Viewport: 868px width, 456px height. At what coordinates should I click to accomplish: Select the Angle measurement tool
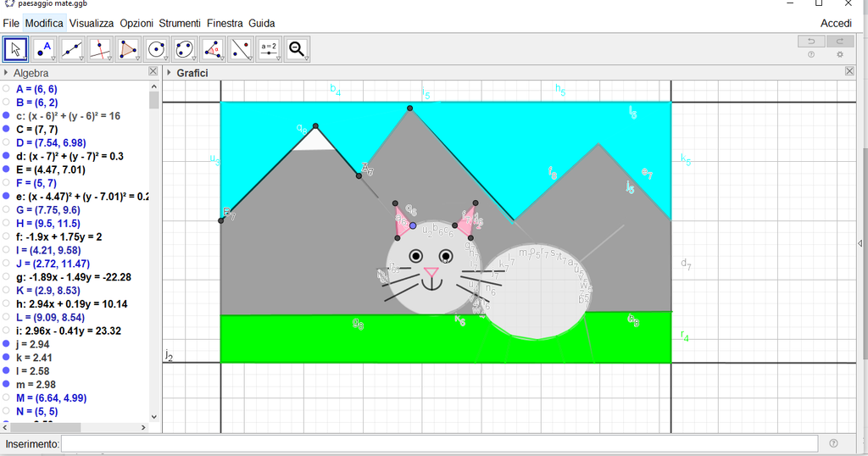tap(212, 49)
